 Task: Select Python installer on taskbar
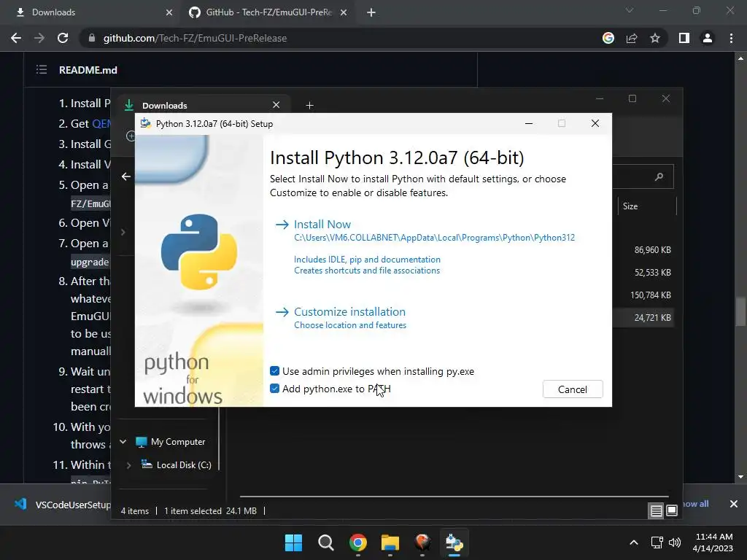pos(454,542)
